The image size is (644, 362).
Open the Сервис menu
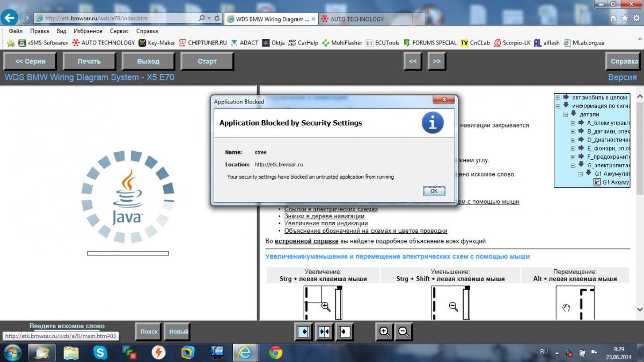click(119, 31)
